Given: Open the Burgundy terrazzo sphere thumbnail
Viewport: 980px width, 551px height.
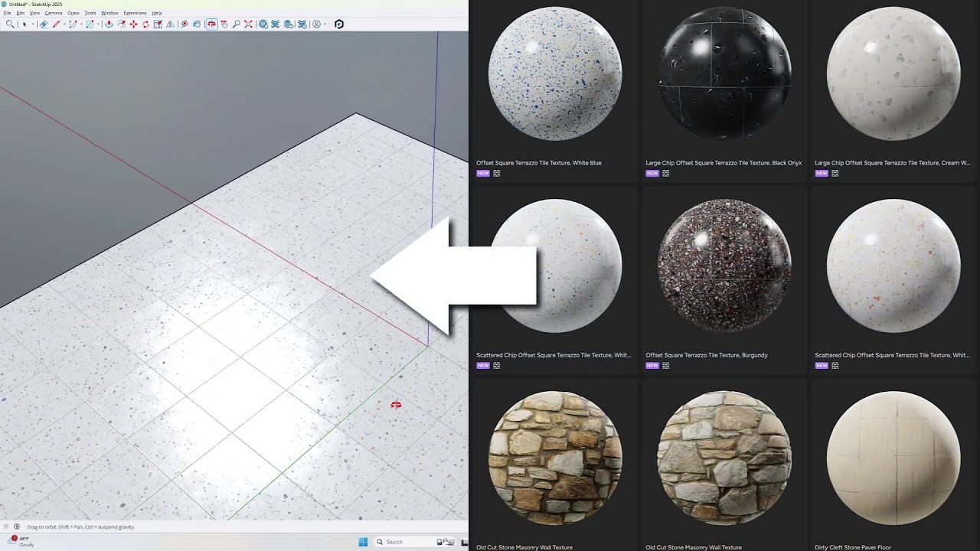Looking at the screenshot, I should click(x=724, y=266).
